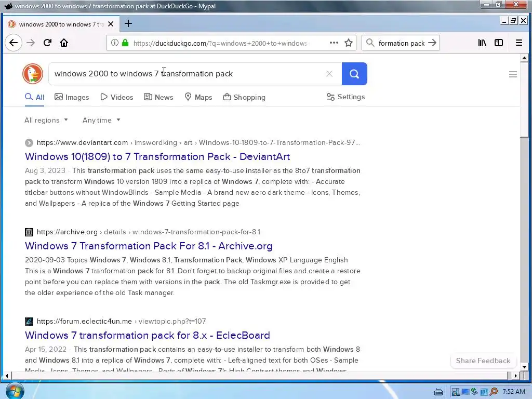
Task: Open the Mypal hamburger menu
Action: pyautogui.click(x=519, y=43)
